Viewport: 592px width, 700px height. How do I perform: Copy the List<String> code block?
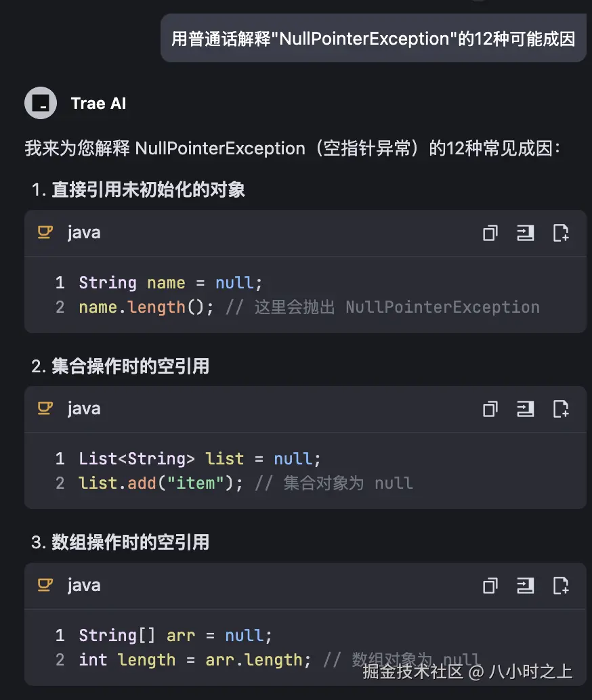tap(490, 409)
